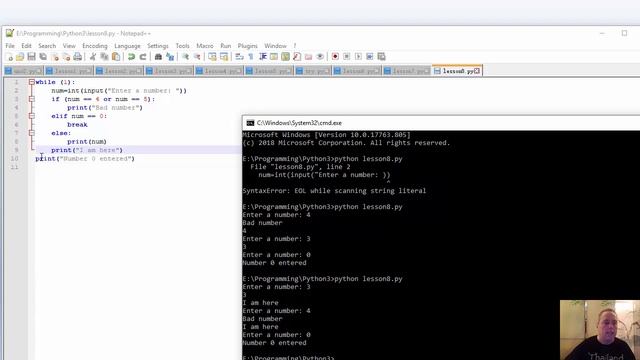The height and width of the screenshot is (360, 640).
Task: Start macro recording with red dot icon
Action: tap(335, 57)
